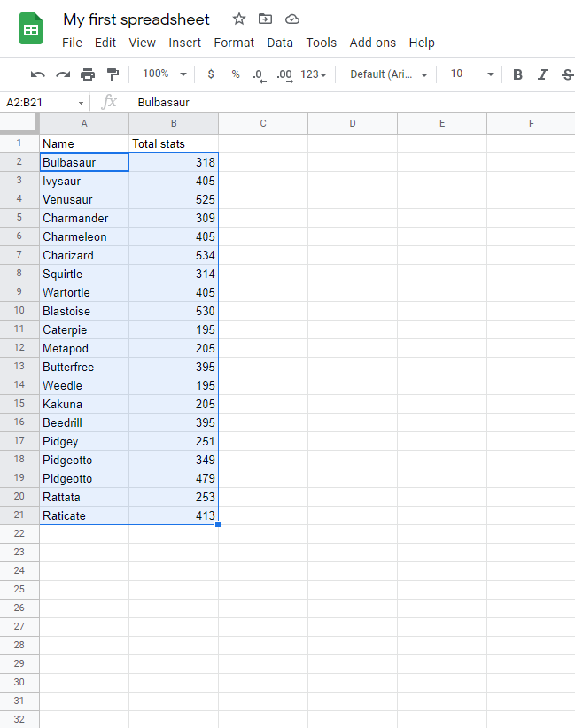
Task: Star this spreadsheet document
Action: [239, 19]
